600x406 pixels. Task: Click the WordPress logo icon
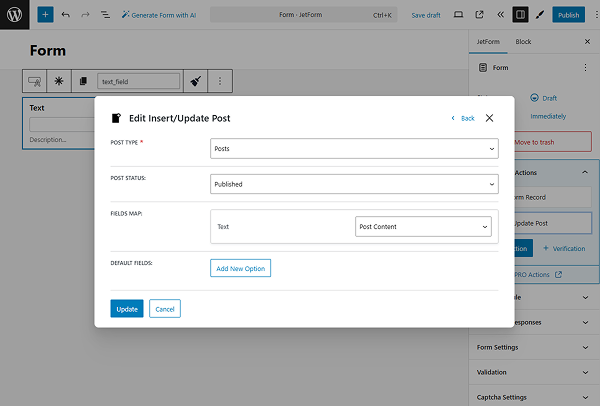click(15, 15)
